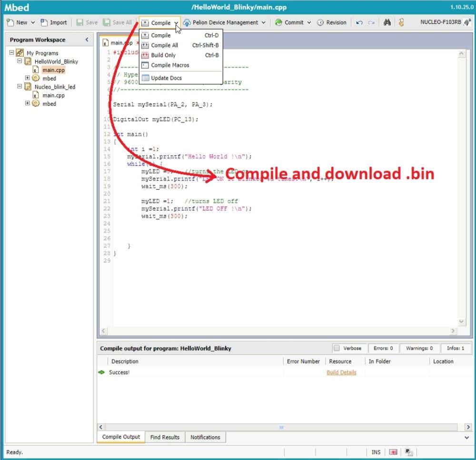Choose Compile Macros menu entry

180,65
